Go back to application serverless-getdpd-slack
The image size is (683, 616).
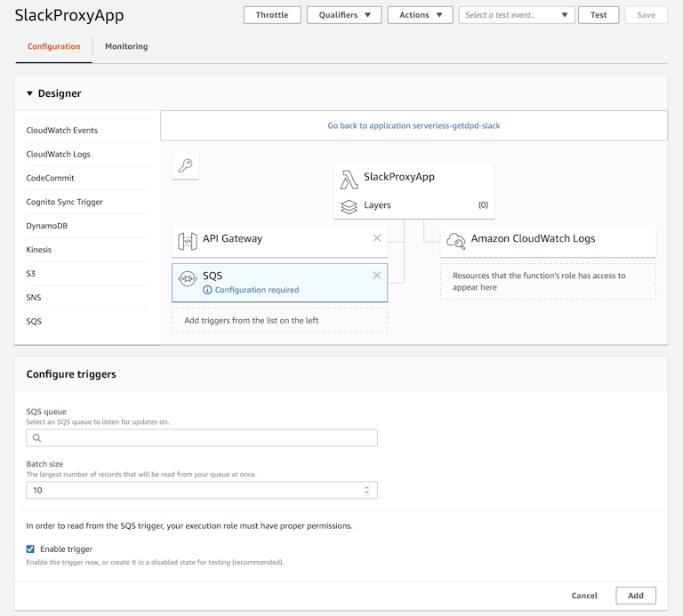coord(414,125)
